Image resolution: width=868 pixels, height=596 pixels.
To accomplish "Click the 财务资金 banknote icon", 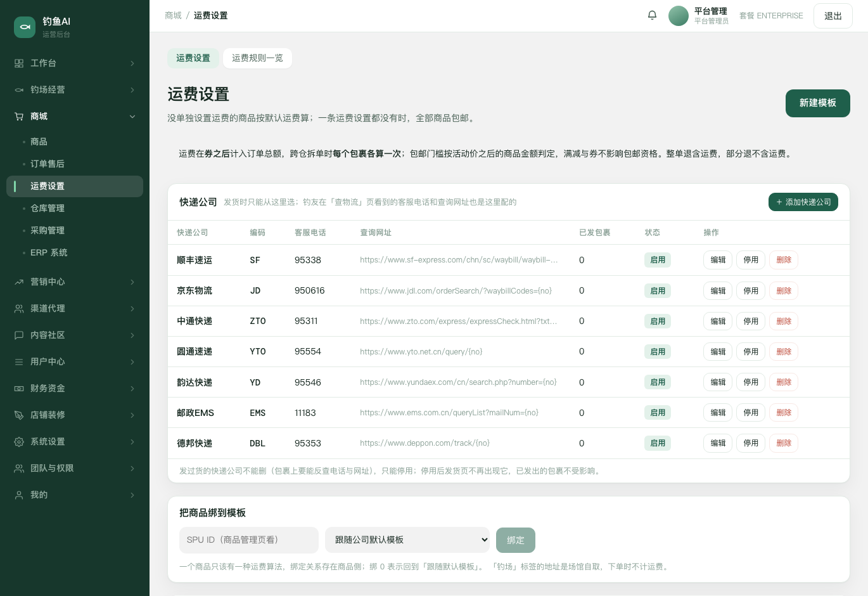I will [x=19, y=389].
